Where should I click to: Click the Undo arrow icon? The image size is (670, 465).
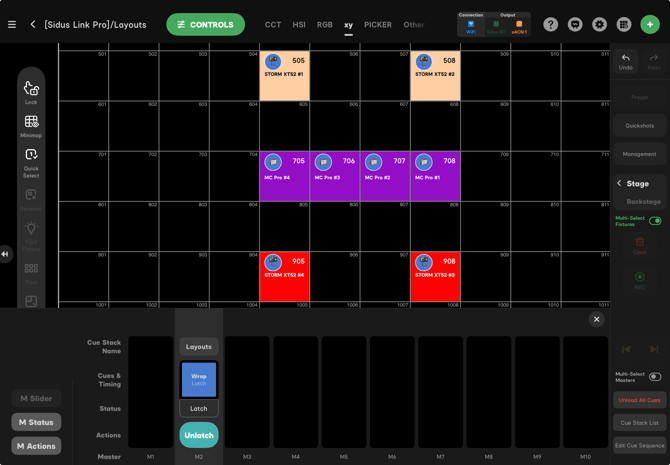click(625, 61)
